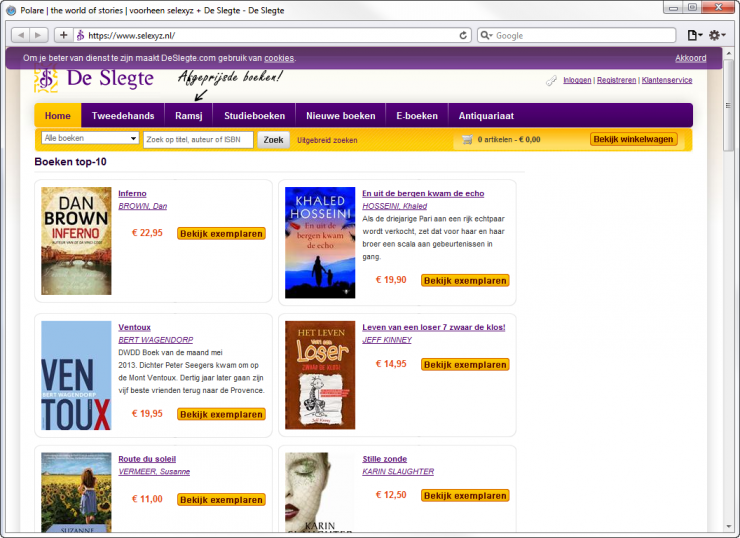740x538 pixels.
Task: Click the price € 22,95 for Inferno
Action: pos(147,233)
